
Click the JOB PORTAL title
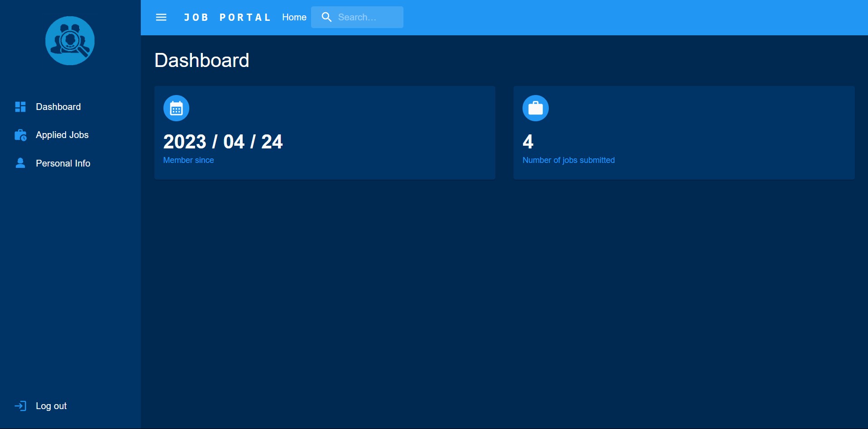pyautogui.click(x=227, y=17)
